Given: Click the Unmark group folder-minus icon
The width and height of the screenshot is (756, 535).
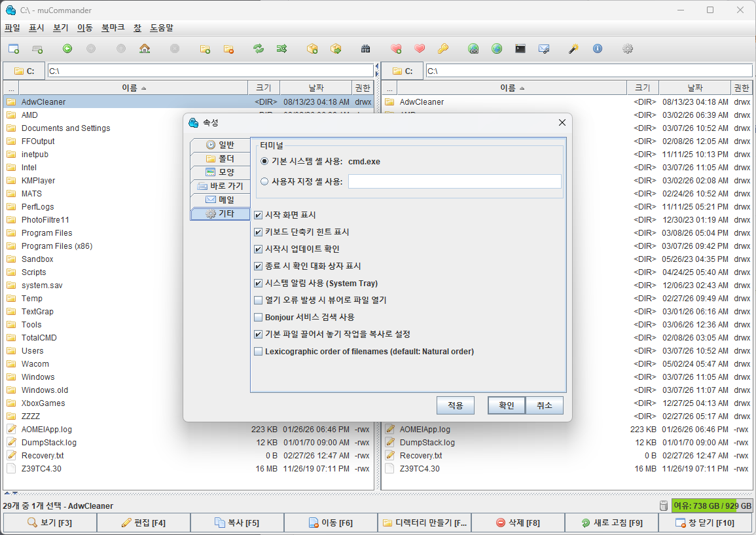Looking at the screenshot, I should [x=228, y=48].
